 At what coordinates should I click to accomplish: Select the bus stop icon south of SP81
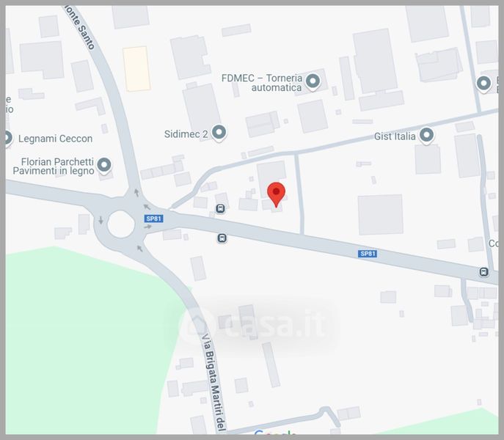[222, 238]
